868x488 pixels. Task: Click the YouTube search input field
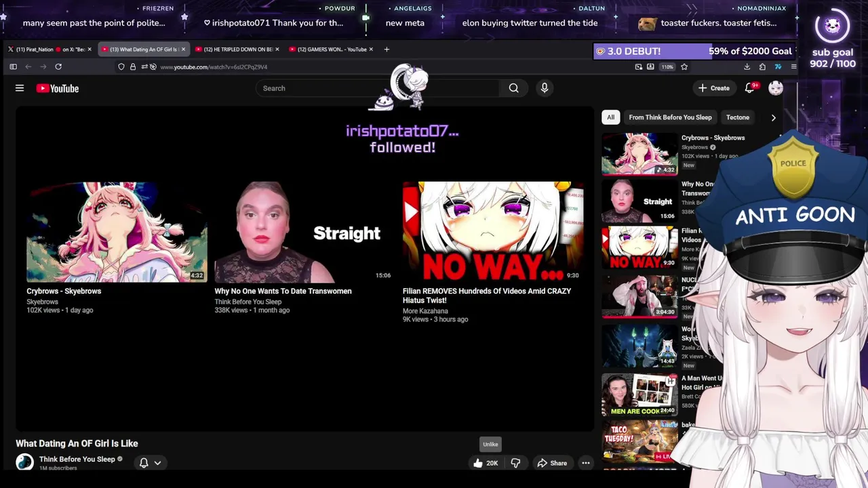pos(377,88)
